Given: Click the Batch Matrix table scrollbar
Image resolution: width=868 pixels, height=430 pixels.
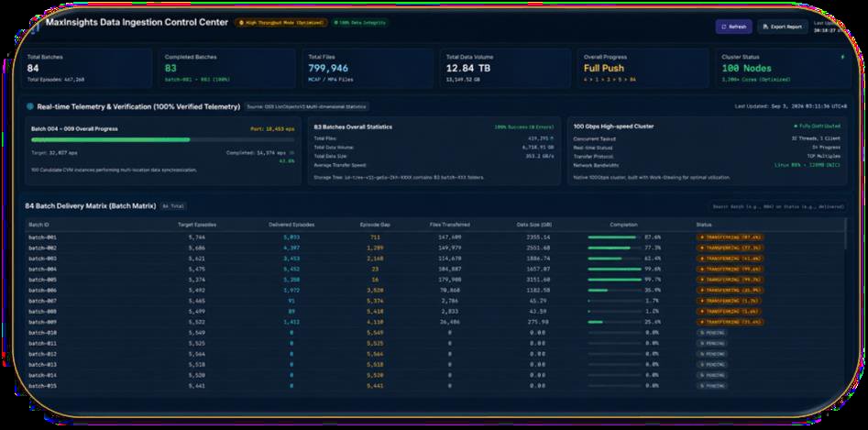Looking at the screenshot, I should pos(846,233).
